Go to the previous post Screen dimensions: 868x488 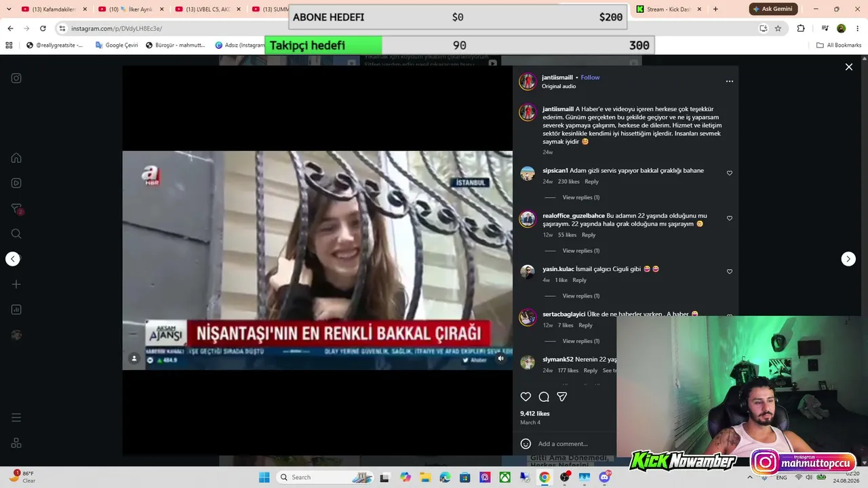point(13,259)
